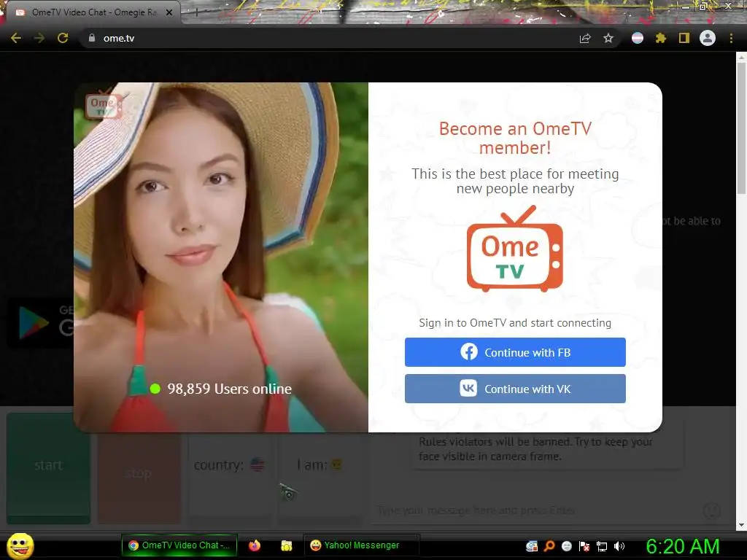The width and height of the screenshot is (747, 560).
Task: Click the Google Play badge behind dialog
Action: (x=41, y=323)
